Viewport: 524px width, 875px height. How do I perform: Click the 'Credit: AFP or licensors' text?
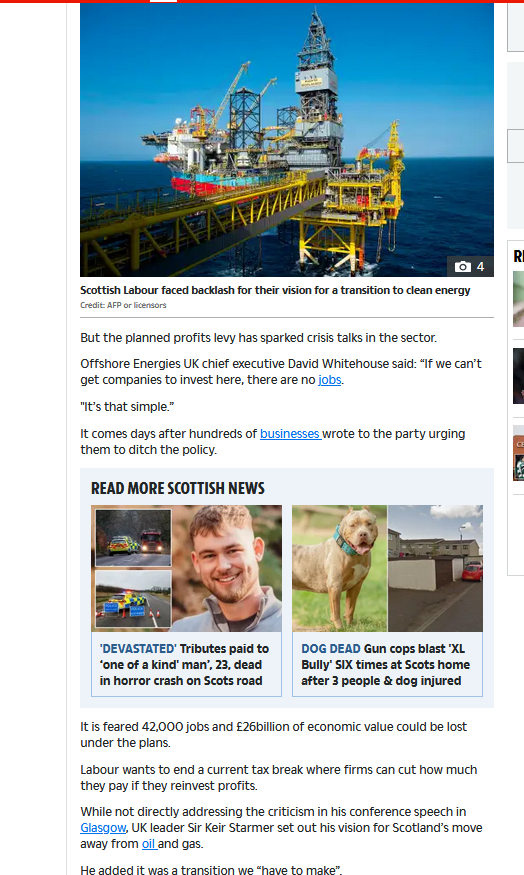click(123, 305)
